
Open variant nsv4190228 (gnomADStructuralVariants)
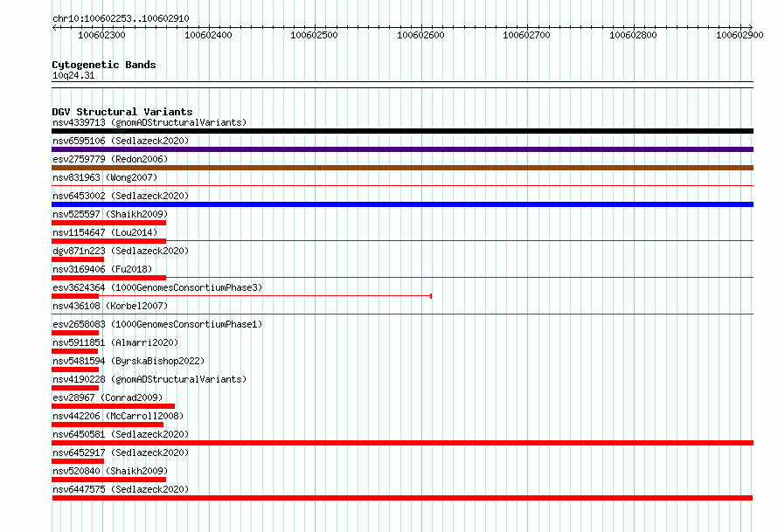pos(149,379)
